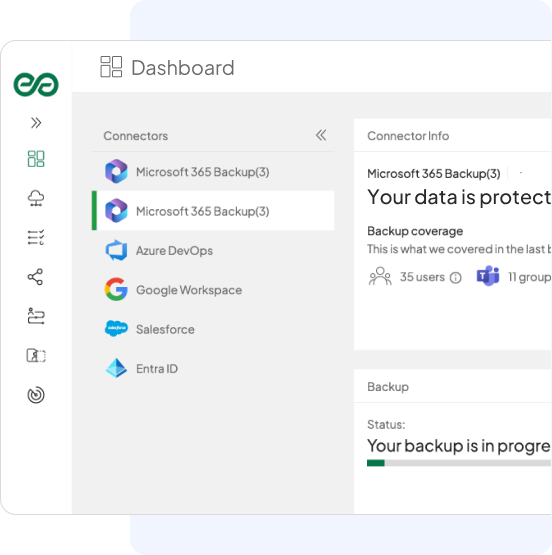Open the share nodes icon in sidebar
Image resolution: width=552 pixels, height=555 pixels.
(x=35, y=277)
